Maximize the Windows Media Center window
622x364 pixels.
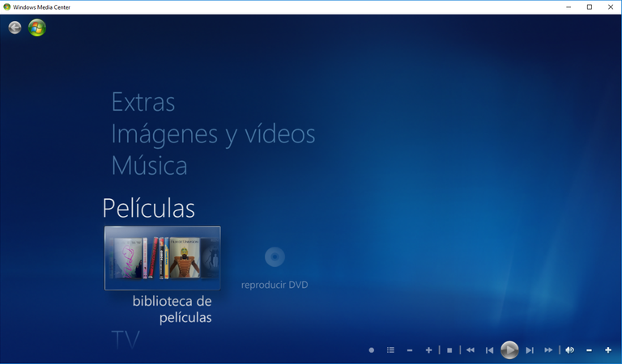(590, 7)
